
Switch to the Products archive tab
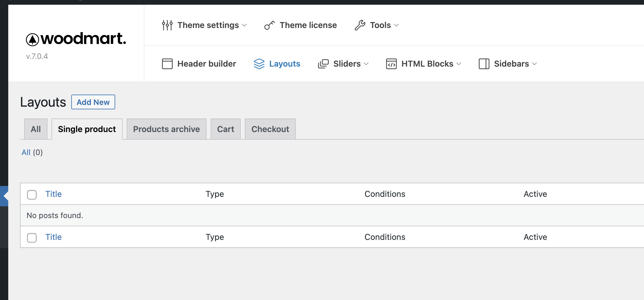click(x=166, y=129)
